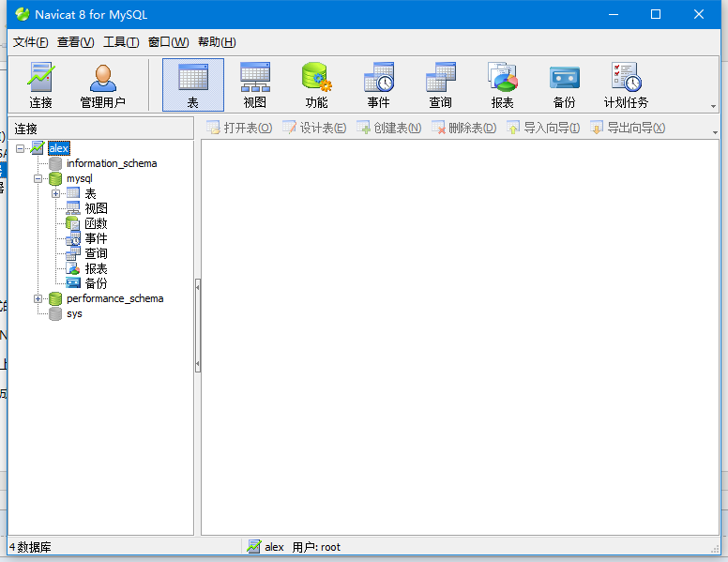Click the performance_schema database icon
Viewport: 728px width, 562px height.
[x=55, y=298]
